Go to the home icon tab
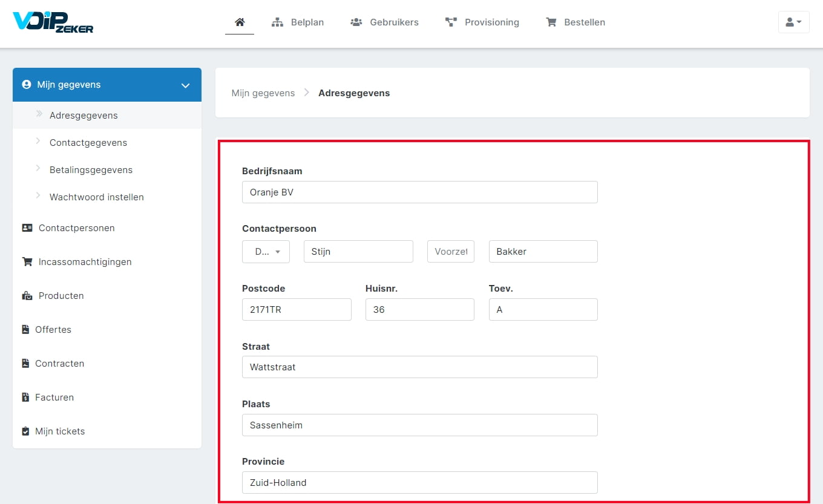This screenshot has height=504, width=823. pos(240,22)
